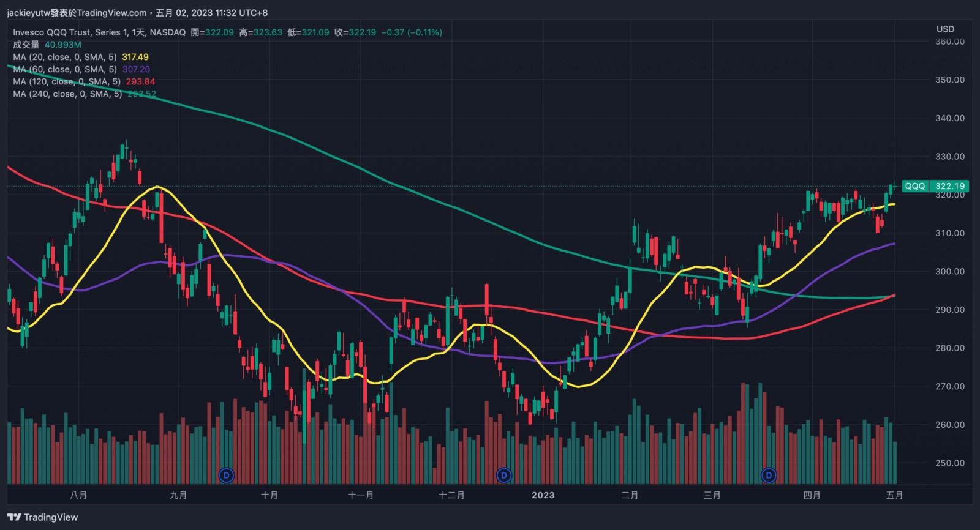The height and width of the screenshot is (530, 980).
Task: Click the dividend D marker before 四月
Action: pos(769,475)
